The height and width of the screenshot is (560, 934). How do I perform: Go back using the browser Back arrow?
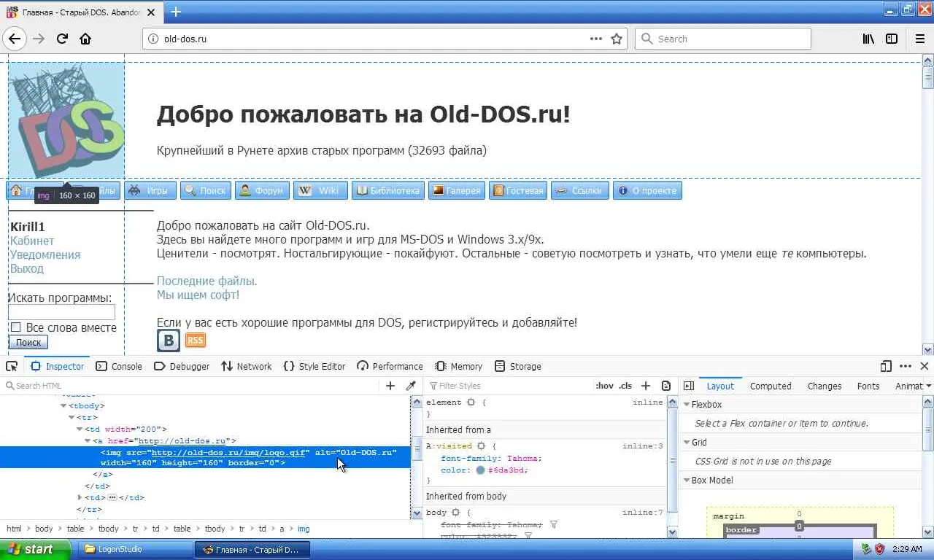[15, 39]
